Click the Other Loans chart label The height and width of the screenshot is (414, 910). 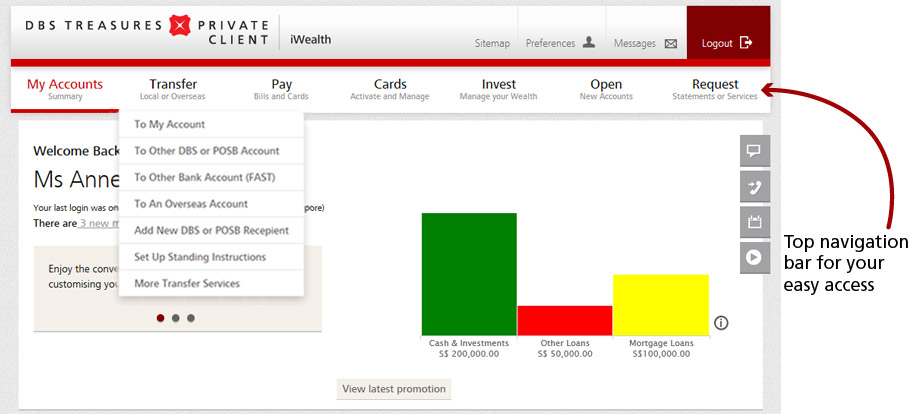click(x=565, y=343)
